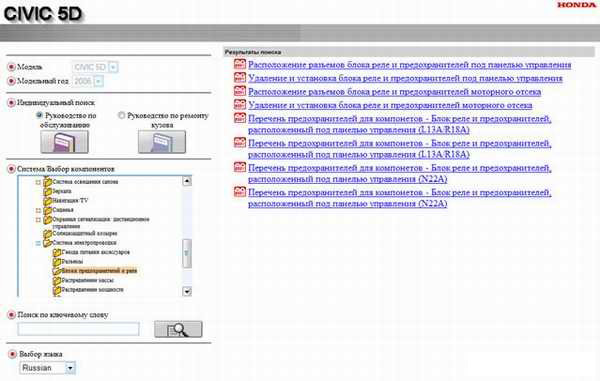Click folder icon of 'Система освещения салона'
Screen dimensions: 600x381
click(x=47, y=182)
